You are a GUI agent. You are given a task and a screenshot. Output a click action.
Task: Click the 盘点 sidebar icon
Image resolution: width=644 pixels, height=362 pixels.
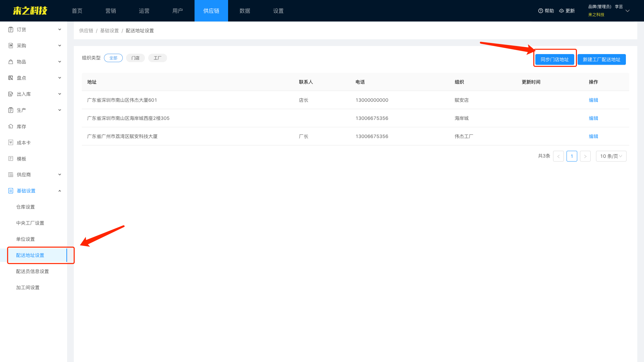(x=11, y=78)
